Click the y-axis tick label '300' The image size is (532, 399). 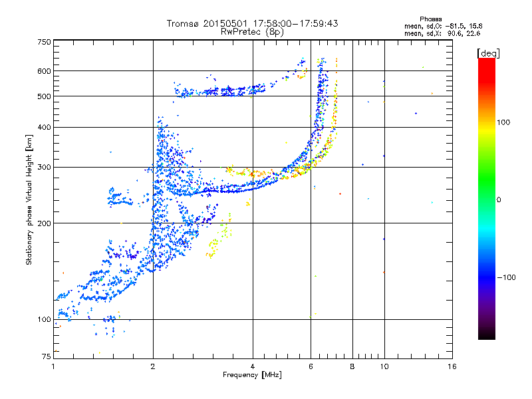click(44, 167)
